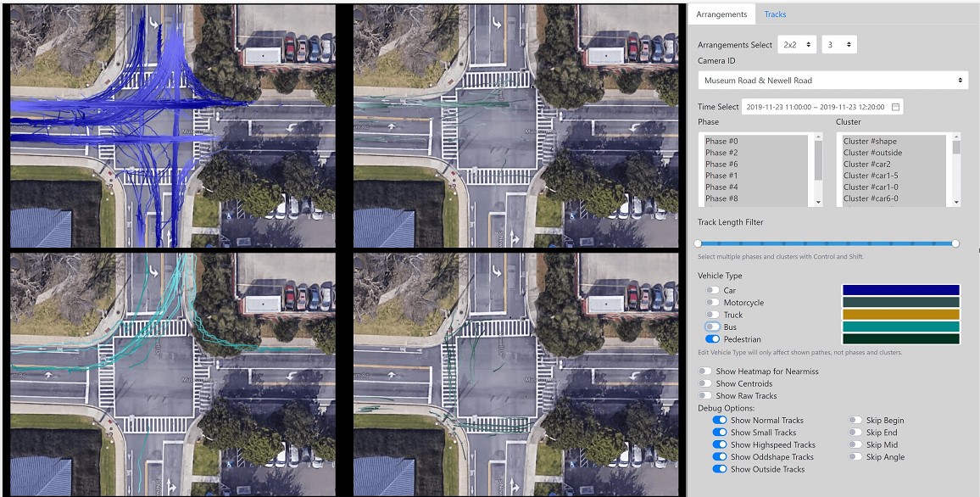Open the 2x2 arrangement layout dropdown

(x=797, y=45)
